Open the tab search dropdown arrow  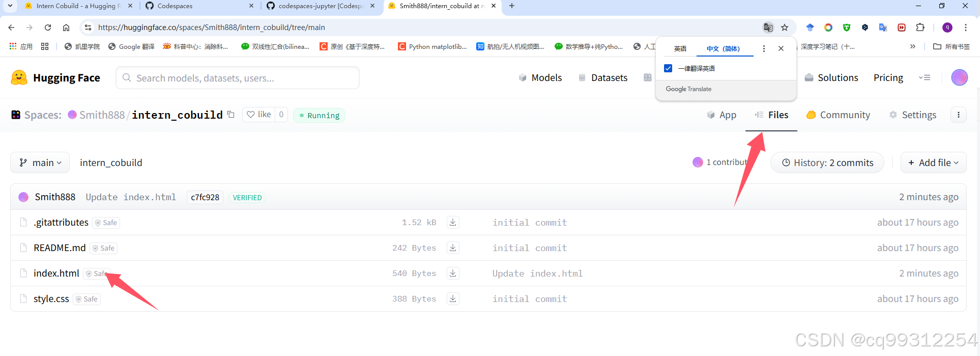coord(10,6)
